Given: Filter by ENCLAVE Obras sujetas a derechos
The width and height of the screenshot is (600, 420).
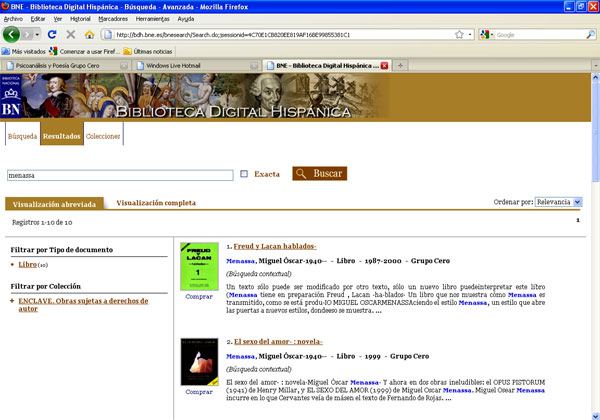Looking at the screenshot, I should tap(83, 305).
